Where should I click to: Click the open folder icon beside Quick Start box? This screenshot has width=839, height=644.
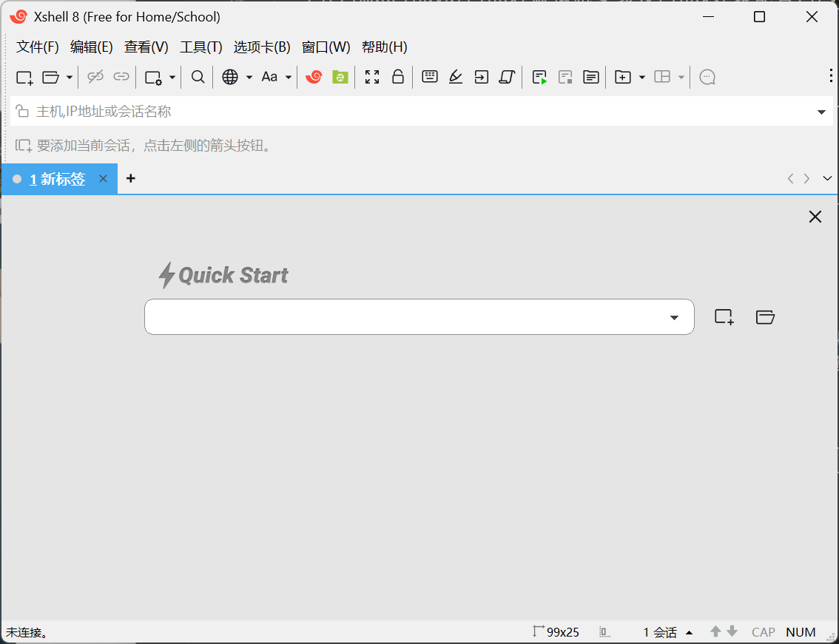click(765, 317)
